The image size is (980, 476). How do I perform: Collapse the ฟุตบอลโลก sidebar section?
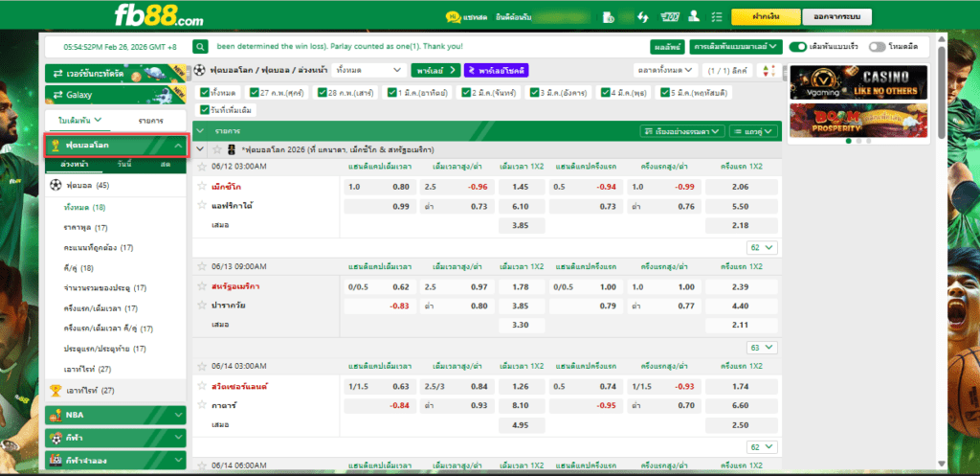point(178,146)
